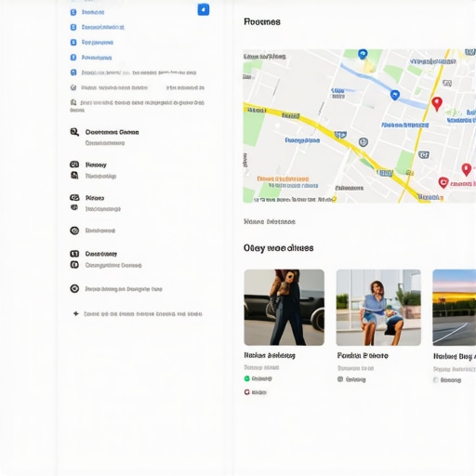The image size is (476, 476).
Task: Click the grey circular marker in the map center
Action: tap(364, 142)
